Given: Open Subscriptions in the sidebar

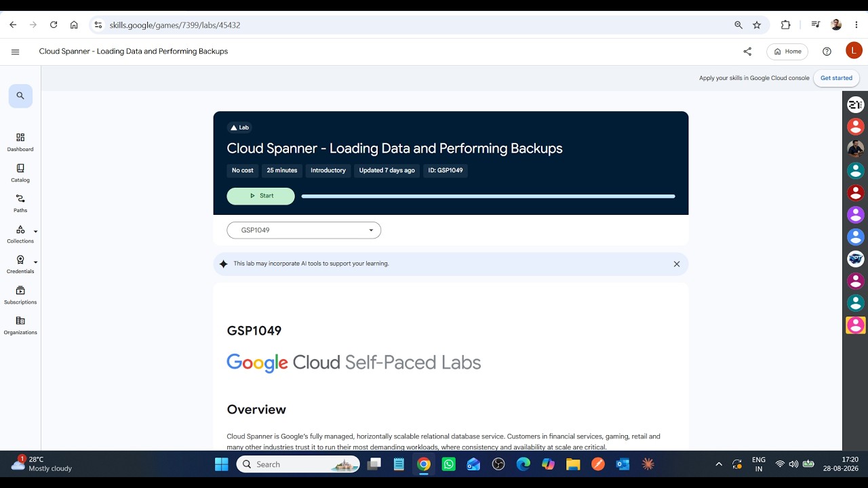Looking at the screenshot, I should [20, 295].
